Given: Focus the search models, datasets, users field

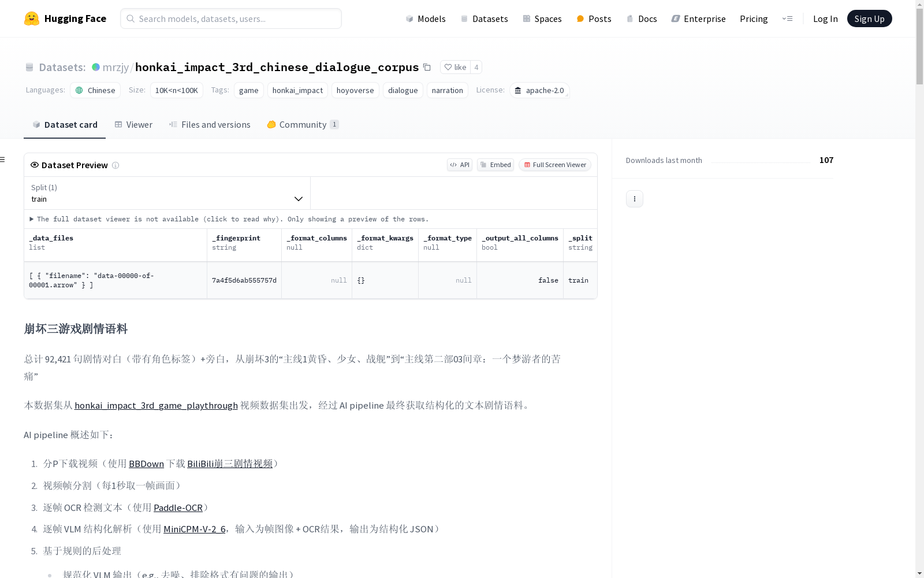Looking at the screenshot, I should pos(231,18).
